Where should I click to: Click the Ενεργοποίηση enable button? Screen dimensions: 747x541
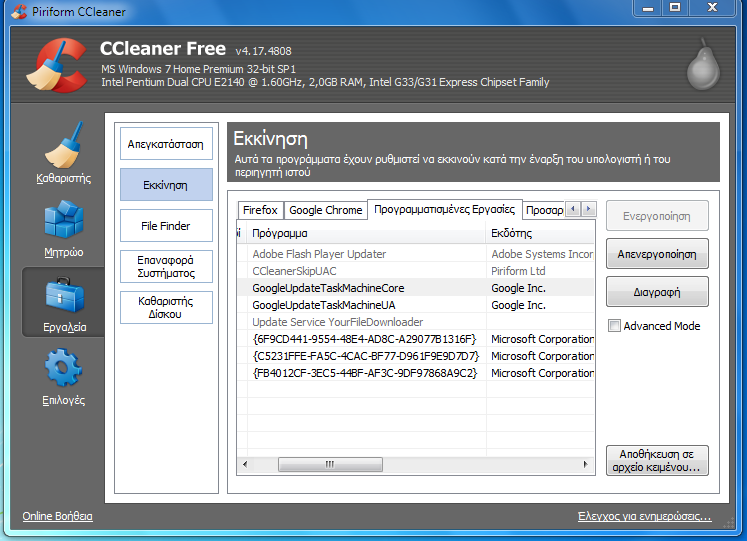[x=657, y=216]
